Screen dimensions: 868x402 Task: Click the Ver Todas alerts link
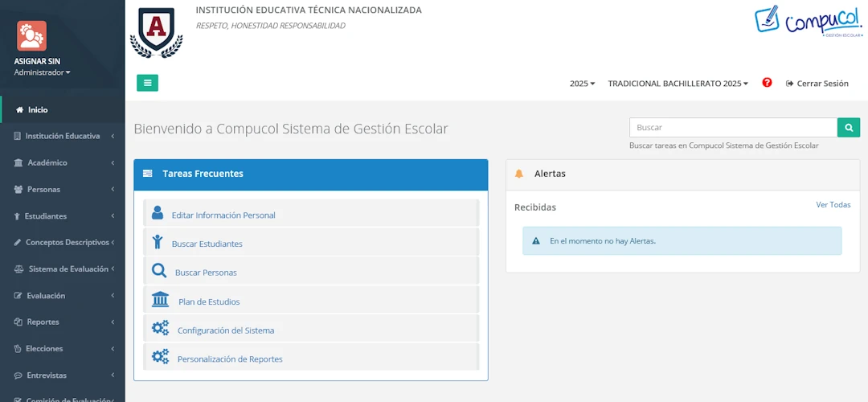[x=833, y=205]
